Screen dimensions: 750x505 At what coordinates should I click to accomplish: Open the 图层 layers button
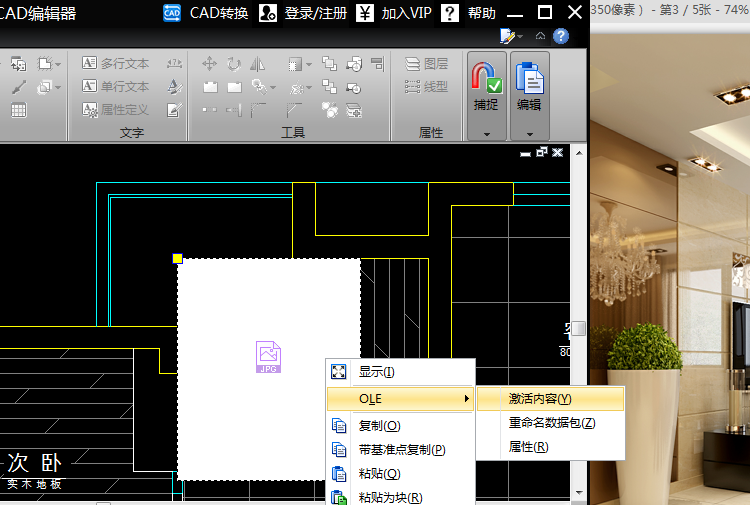[x=426, y=64]
